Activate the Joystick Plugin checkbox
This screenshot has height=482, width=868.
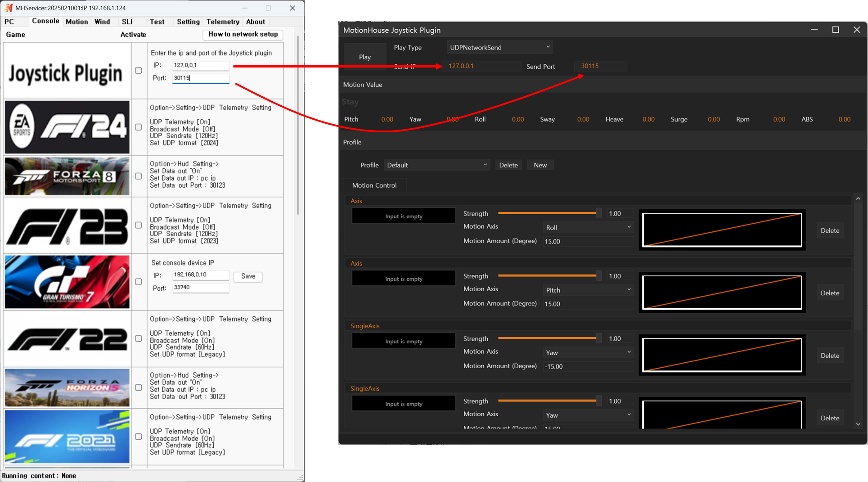pos(139,71)
